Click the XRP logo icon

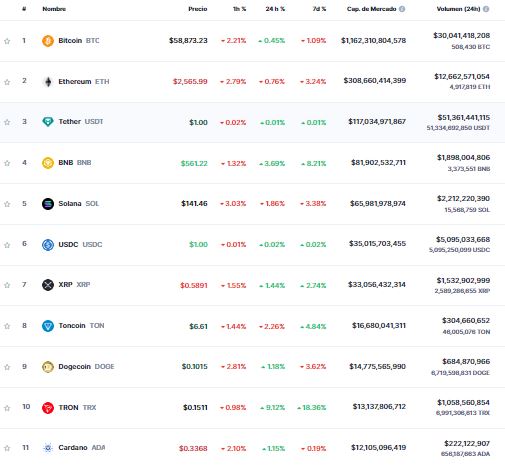click(48, 285)
